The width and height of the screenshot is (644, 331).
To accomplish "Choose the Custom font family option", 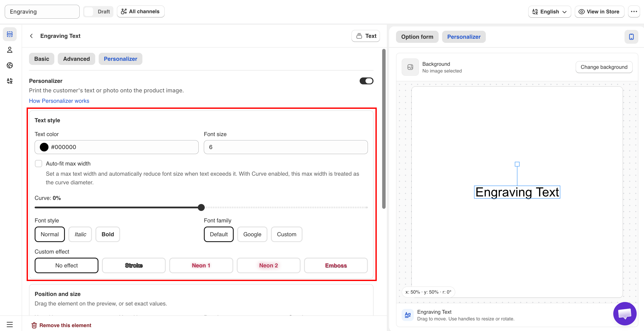I will click(x=287, y=234).
